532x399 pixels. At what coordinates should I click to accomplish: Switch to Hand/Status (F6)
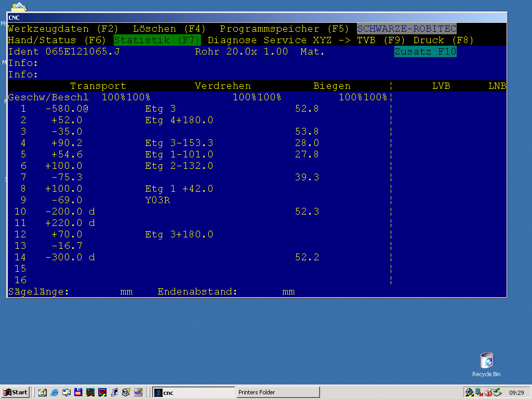[x=57, y=41]
